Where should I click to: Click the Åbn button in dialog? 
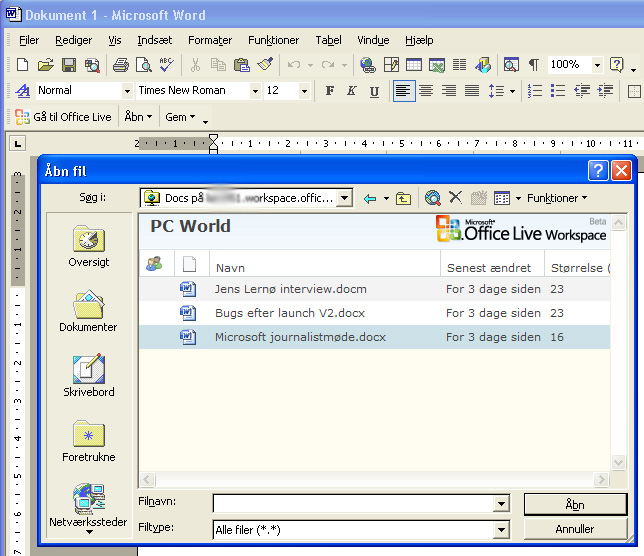[x=574, y=504]
